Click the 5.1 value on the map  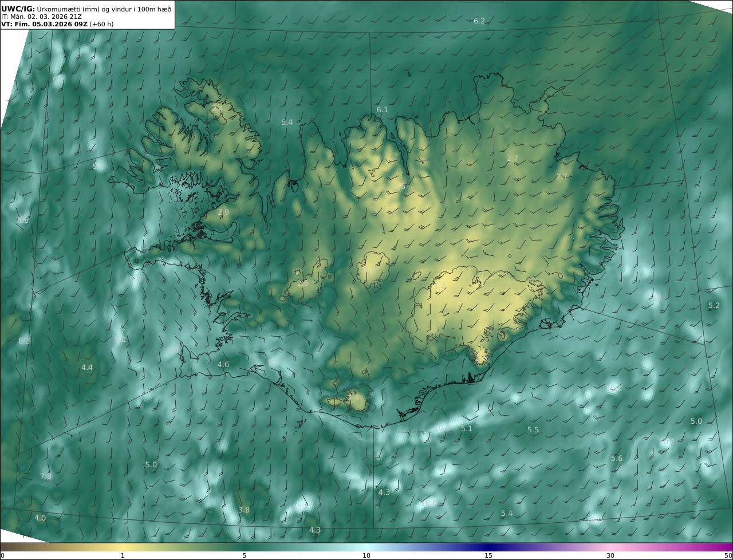pos(467,429)
